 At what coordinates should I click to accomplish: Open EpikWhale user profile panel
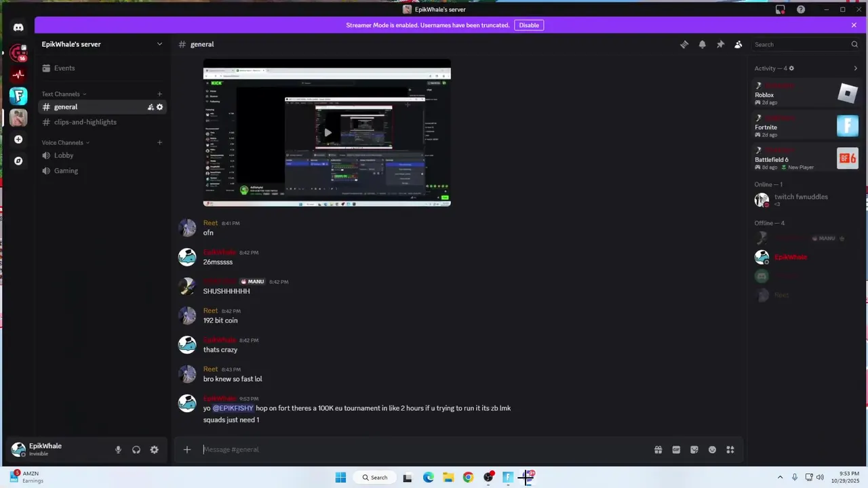tap(58, 449)
